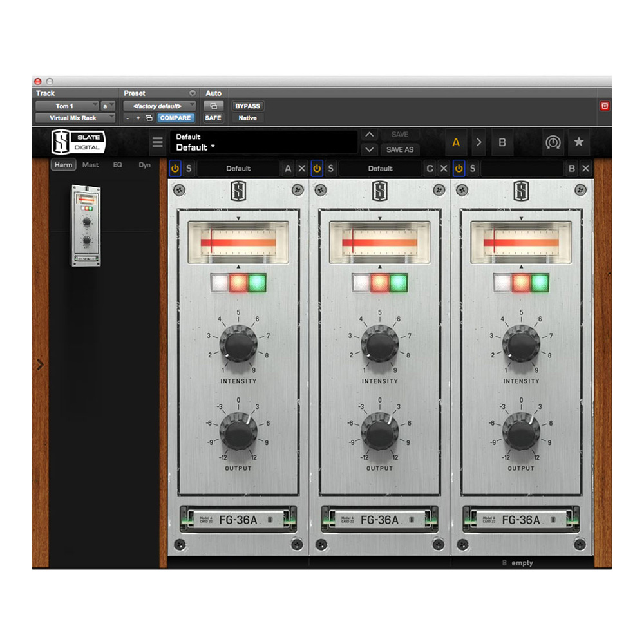This screenshot has width=644, height=644.
Task: Toggle the BYPASS button
Action: 248,106
